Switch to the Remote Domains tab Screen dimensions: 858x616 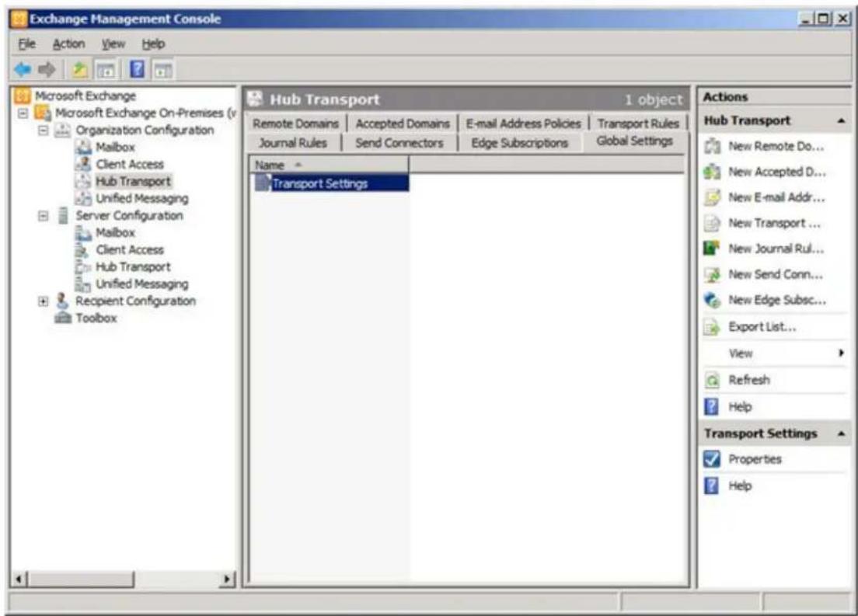[295, 124]
